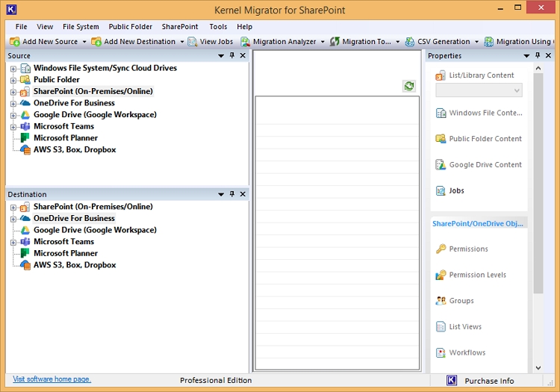Viewport: 560px width, 392px height.
Task: Open the Add New Source dropdown arrow
Action: (84, 42)
